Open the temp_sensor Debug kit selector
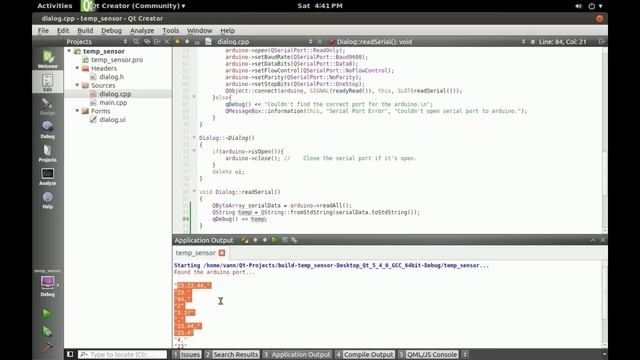Screen dimensions: 640x360 [47, 283]
